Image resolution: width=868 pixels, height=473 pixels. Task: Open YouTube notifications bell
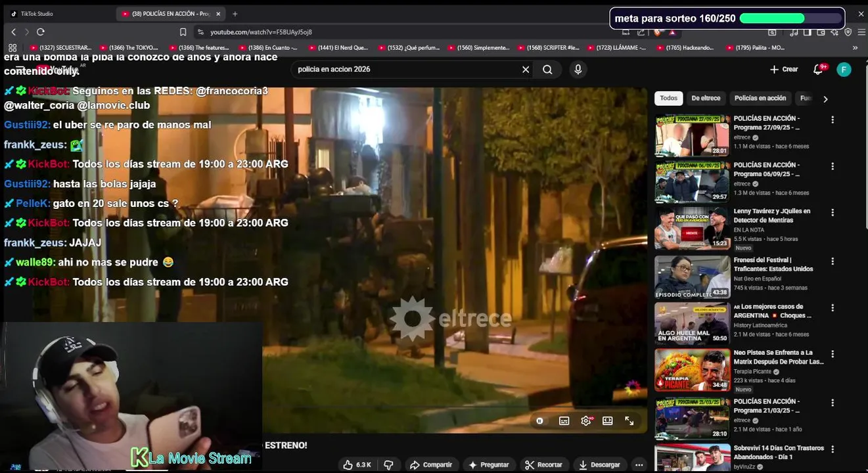818,70
